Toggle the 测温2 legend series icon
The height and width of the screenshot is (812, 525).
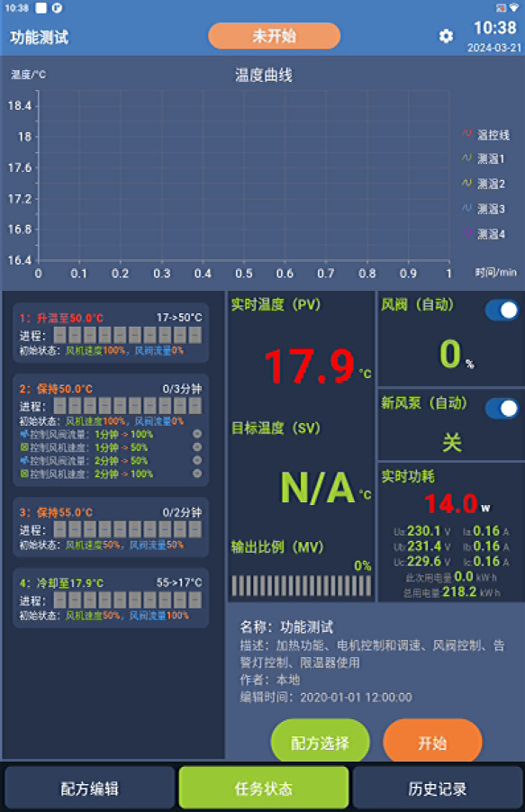467,183
